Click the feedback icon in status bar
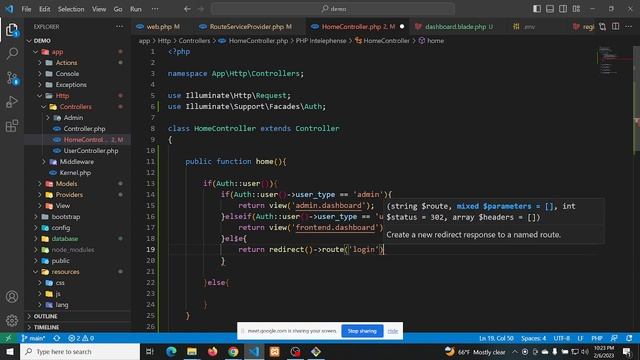The height and width of the screenshot is (360, 640). [x=614, y=338]
